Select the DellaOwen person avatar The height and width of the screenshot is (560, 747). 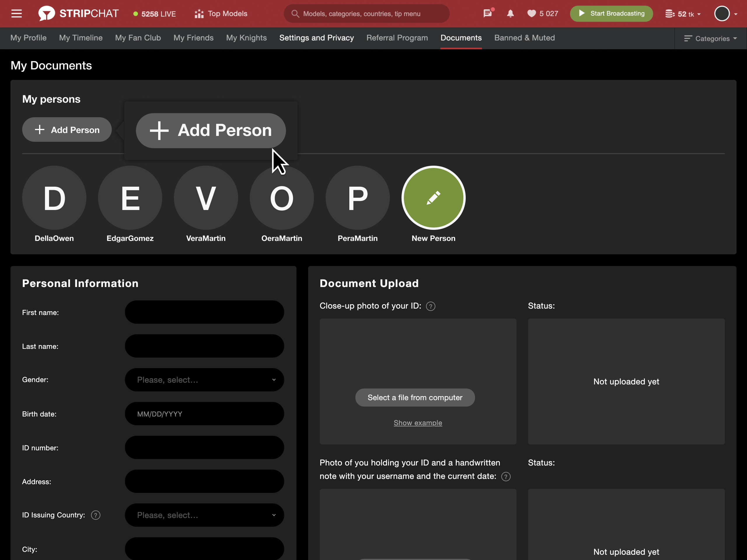pyautogui.click(x=54, y=198)
